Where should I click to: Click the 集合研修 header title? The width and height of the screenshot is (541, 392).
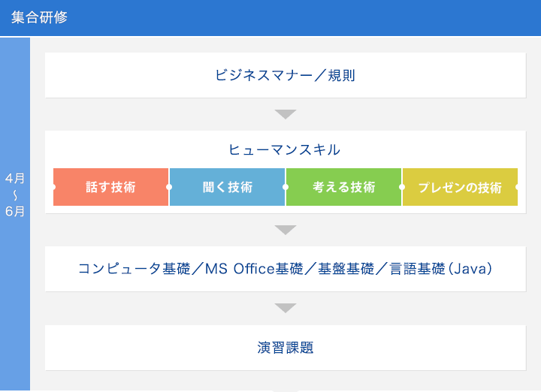click(x=39, y=17)
